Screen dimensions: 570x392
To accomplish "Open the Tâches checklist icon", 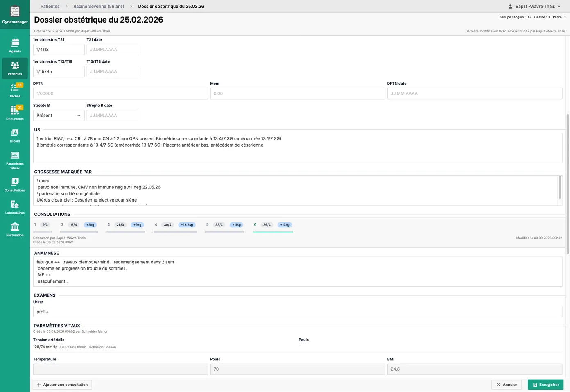I will tap(15, 87).
